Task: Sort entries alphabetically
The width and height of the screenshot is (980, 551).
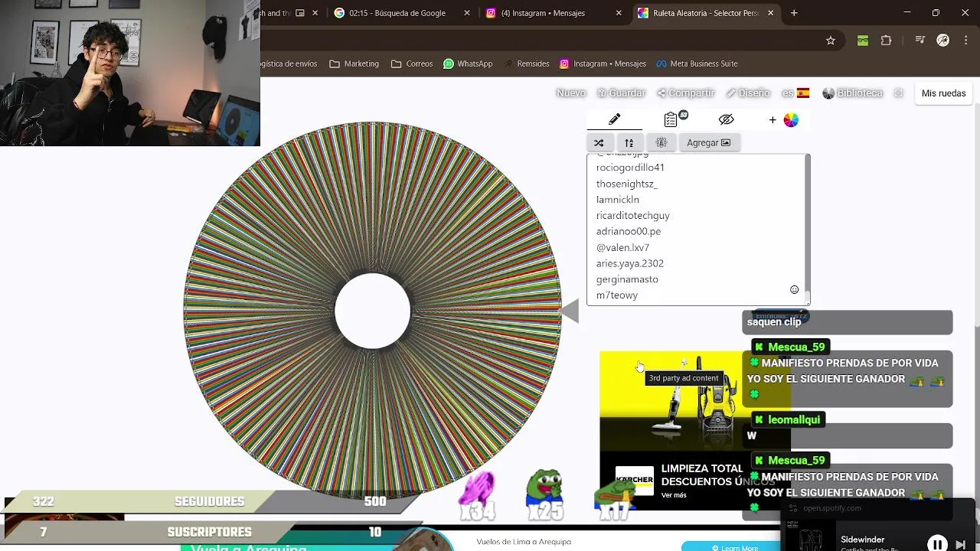Action: (629, 142)
